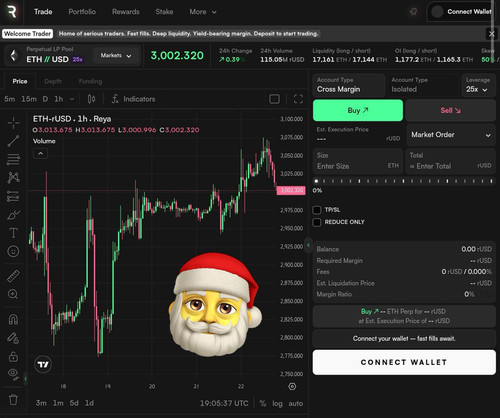Toggle hide all drawings eye icon
Viewport: 500px width, 418px height.
click(x=13, y=374)
